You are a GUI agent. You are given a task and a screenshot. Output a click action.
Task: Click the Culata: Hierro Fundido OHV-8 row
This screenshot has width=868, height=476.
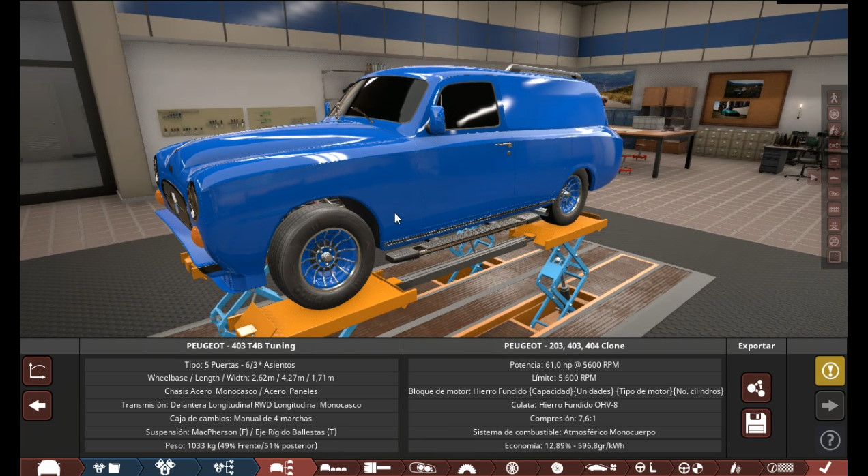(564, 405)
